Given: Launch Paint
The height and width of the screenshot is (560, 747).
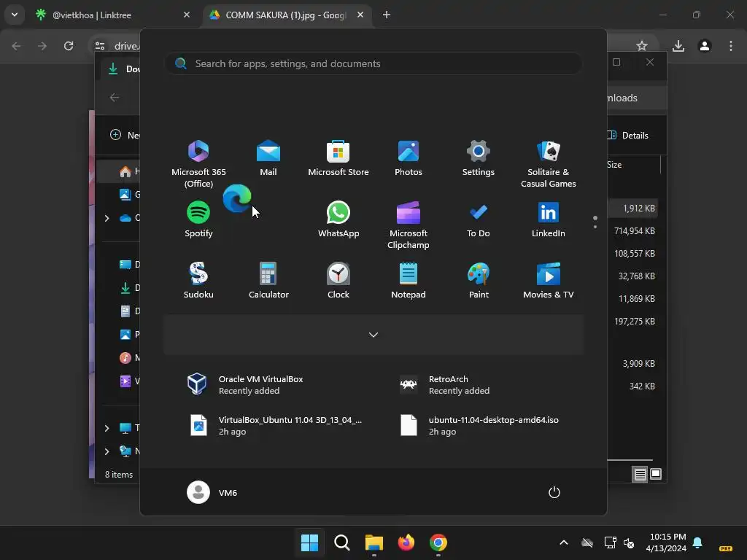Looking at the screenshot, I should (x=479, y=281).
